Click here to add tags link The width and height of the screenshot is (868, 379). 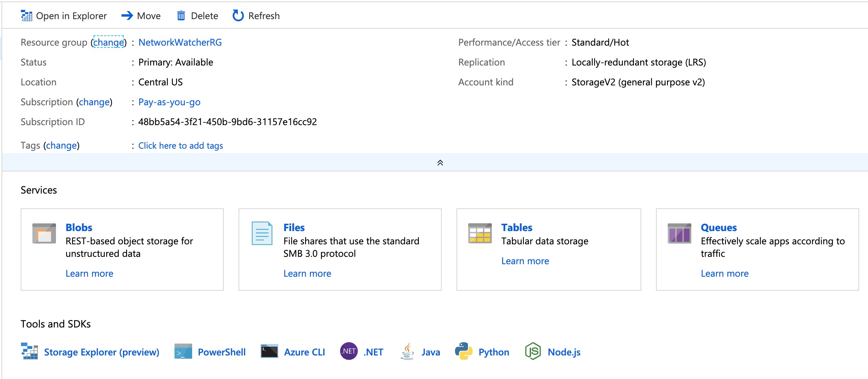(181, 146)
